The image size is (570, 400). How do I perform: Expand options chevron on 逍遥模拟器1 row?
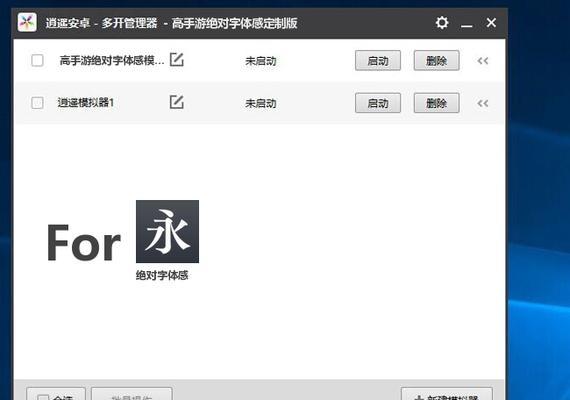click(483, 103)
